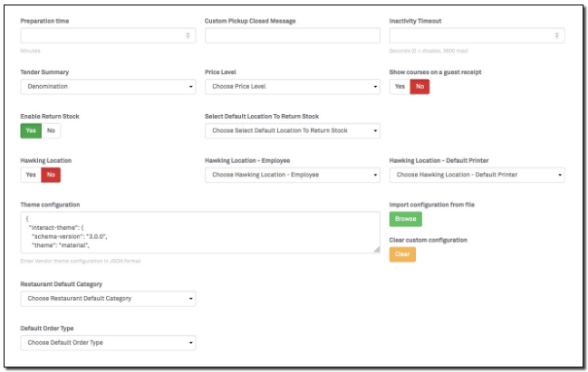Set Show courses on guest receipt to Yes
This screenshot has width=588, height=372.
coord(400,87)
